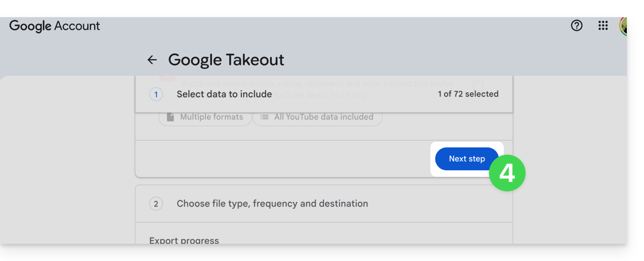The width and height of the screenshot is (644, 261).
Task: Open the Google apps grid launcher
Action: coord(603,26)
